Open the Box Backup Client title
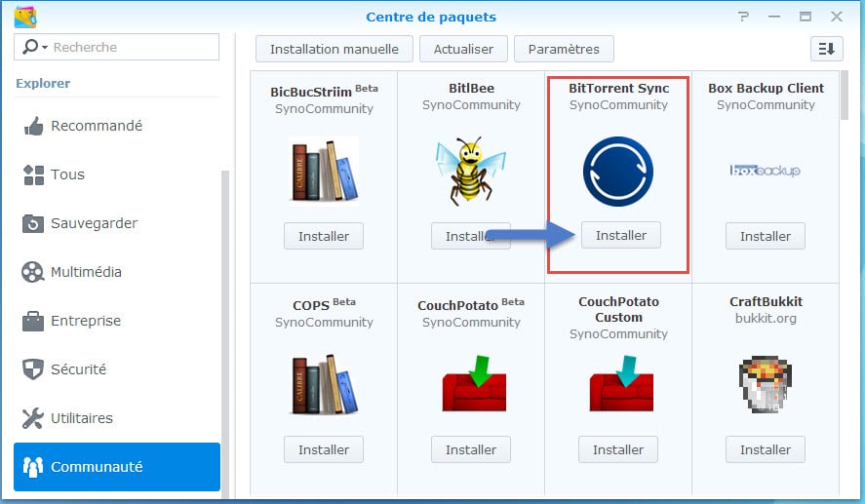The image size is (865, 504). (x=766, y=89)
